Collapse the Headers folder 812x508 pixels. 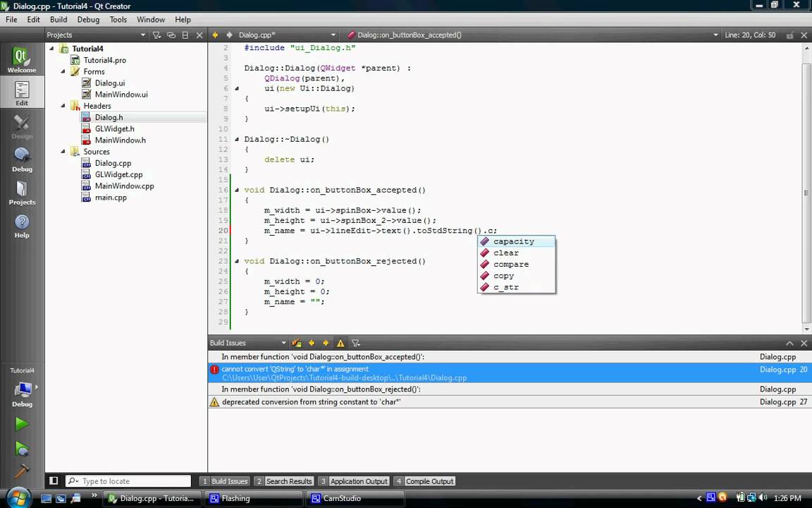click(63, 105)
